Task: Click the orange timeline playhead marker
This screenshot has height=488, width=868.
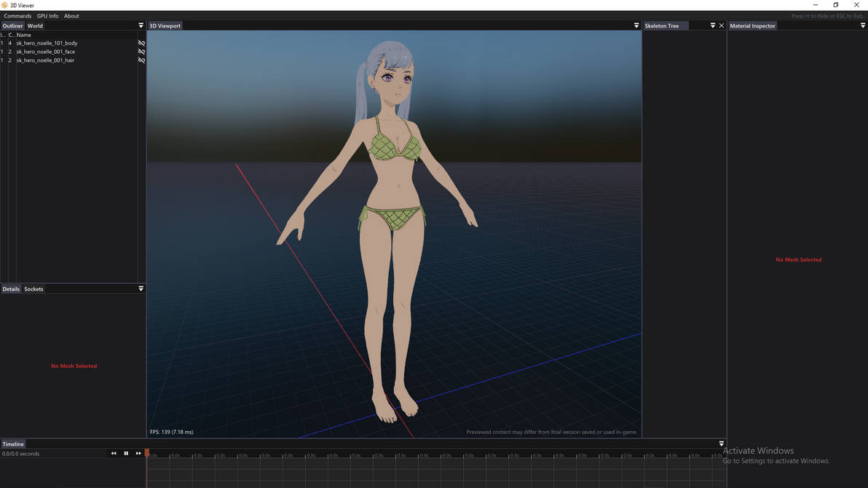Action: (x=146, y=453)
